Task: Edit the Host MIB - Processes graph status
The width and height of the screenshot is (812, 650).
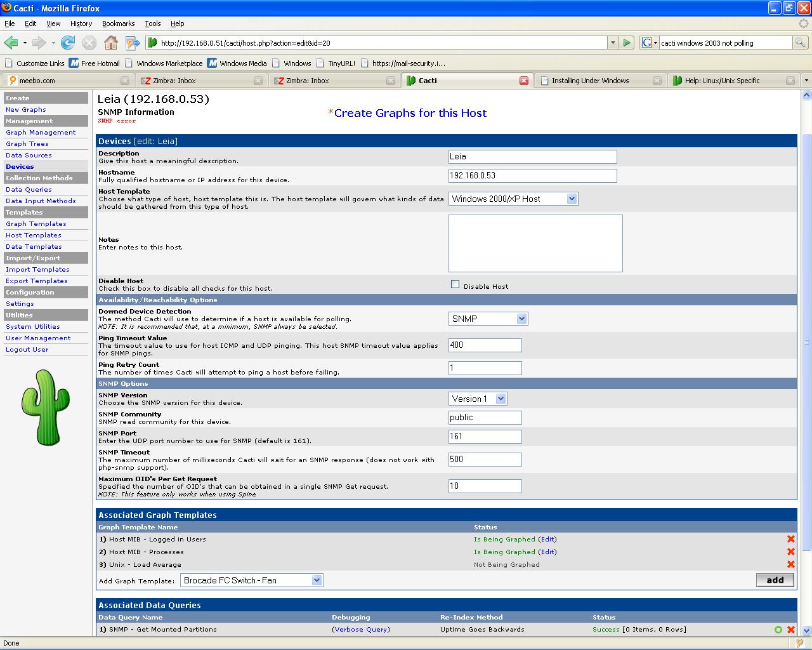Action: pyautogui.click(x=547, y=552)
